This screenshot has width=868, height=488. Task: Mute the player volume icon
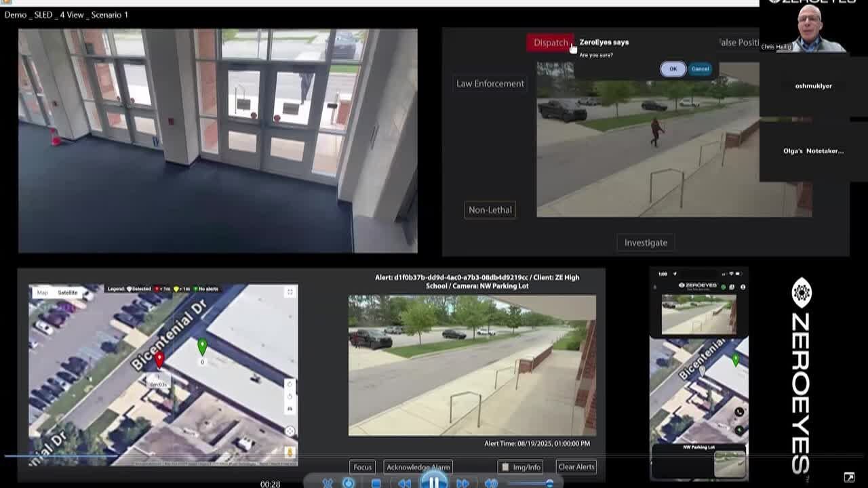[491, 483]
